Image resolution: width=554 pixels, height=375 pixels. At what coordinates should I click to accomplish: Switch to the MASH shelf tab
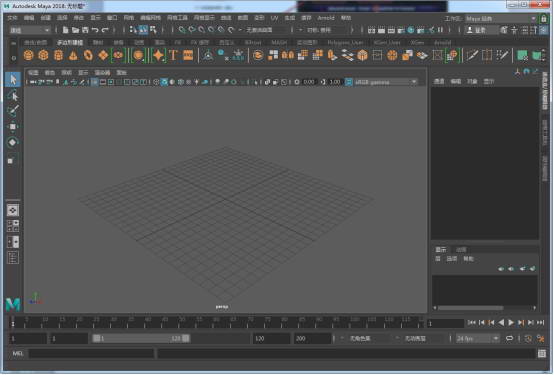(279, 42)
